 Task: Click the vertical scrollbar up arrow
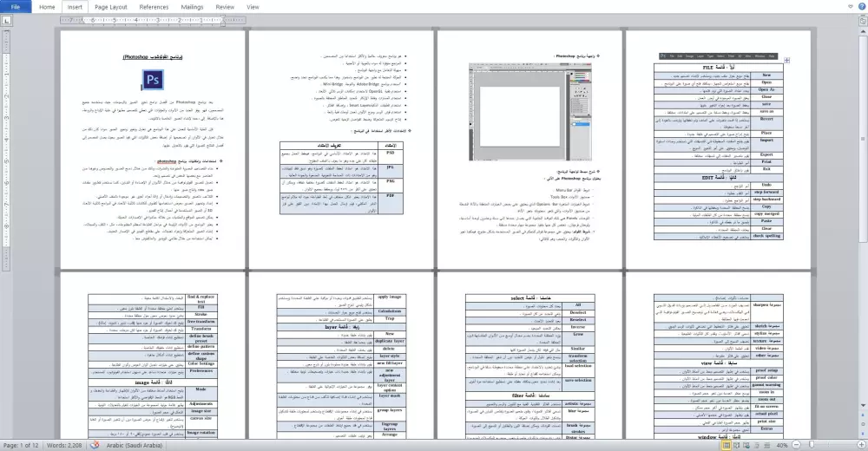tap(863, 31)
